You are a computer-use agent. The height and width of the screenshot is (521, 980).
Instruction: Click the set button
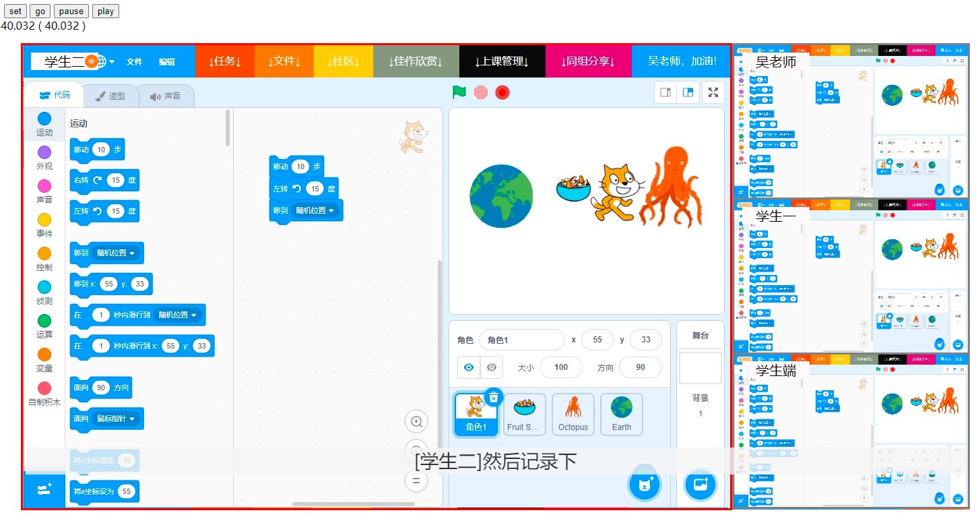[15, 11]
